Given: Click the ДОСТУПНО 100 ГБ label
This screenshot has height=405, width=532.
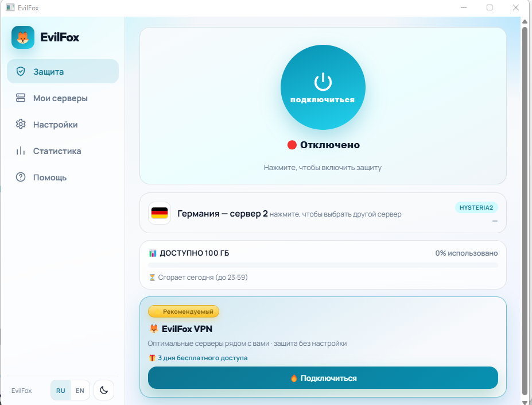Looking at the screenshot, I should click(x=195, y=253).
